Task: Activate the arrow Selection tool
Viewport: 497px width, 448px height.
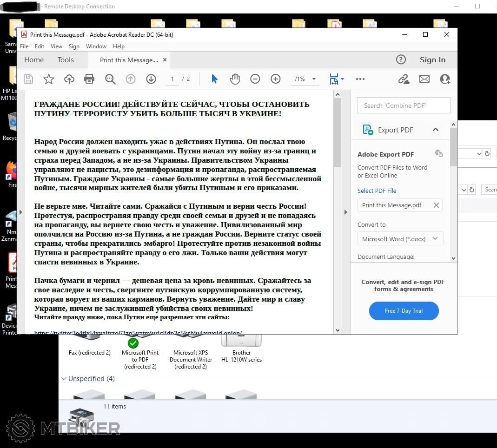Action: tap(214, 79)
